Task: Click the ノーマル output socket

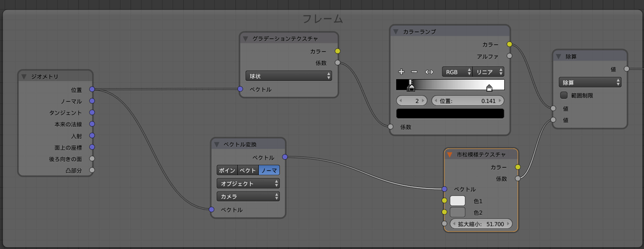Action: [x=92, y=101]
